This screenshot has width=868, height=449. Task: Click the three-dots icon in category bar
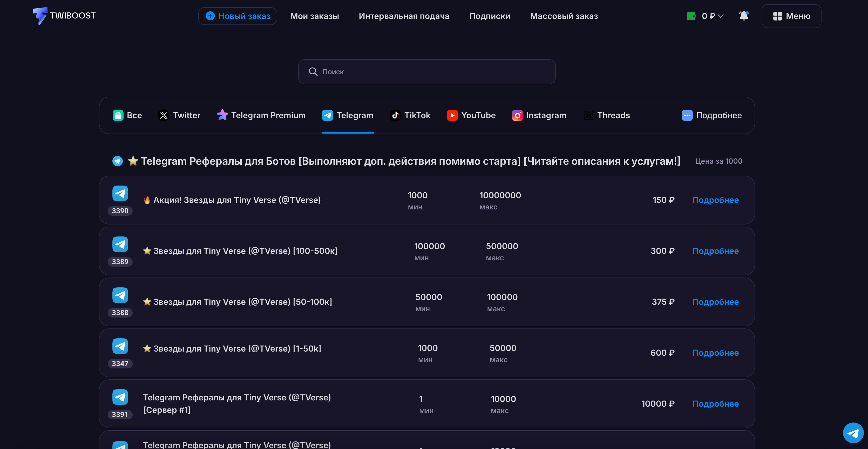click(687, 115)
